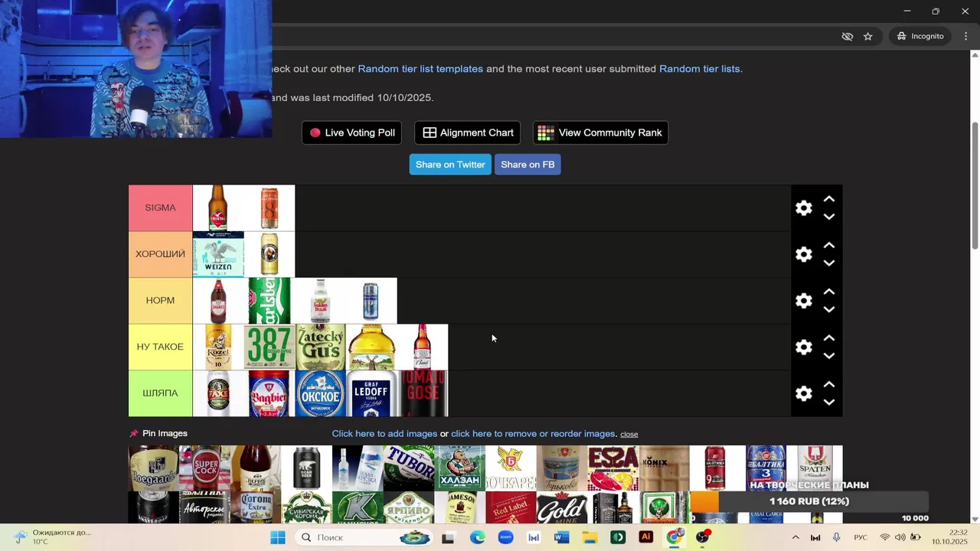Open Random tier list templates link
The image size is (980, 551).
pos(420,69)
